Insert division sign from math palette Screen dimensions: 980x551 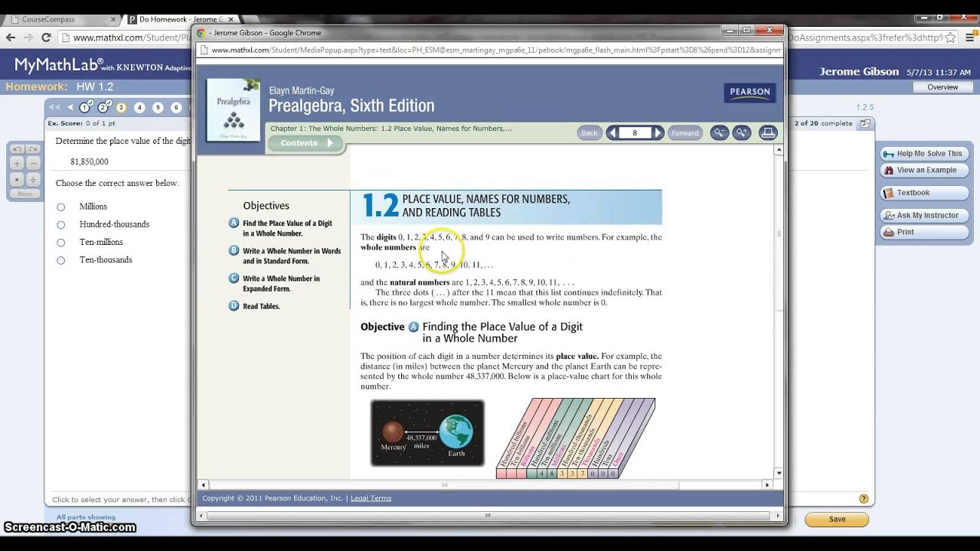click(x=33, y=180)
